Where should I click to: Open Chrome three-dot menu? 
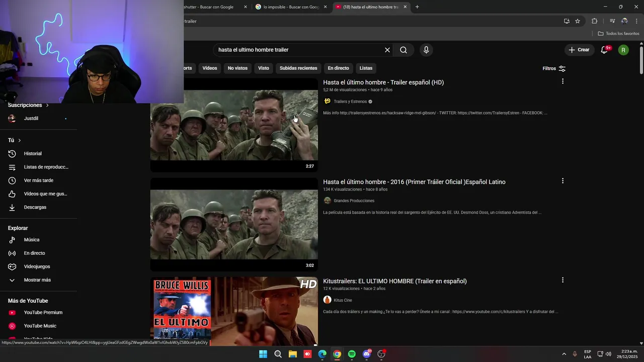coord(637,21)
